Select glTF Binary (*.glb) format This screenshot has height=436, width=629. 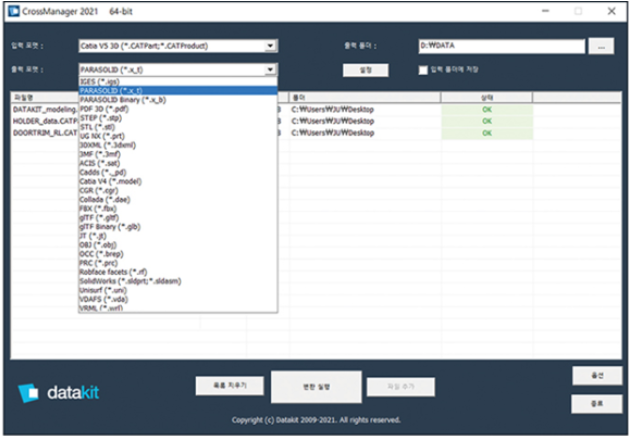[x=178, y=227]
